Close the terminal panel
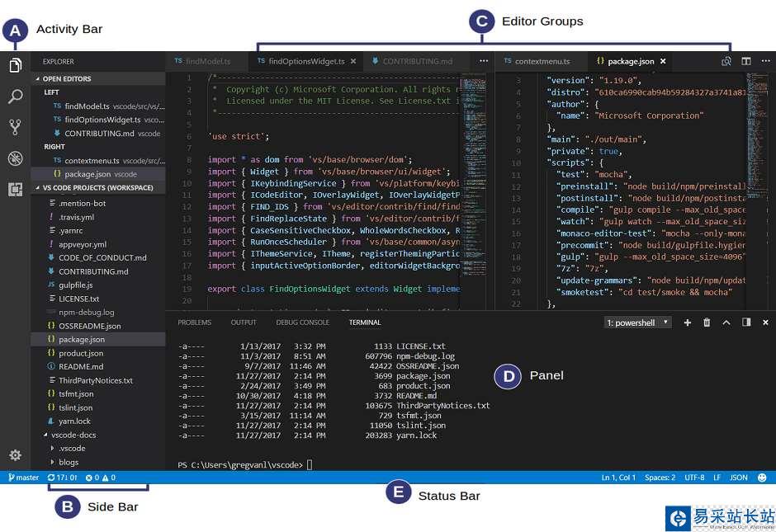 click(x=765, y=322)
